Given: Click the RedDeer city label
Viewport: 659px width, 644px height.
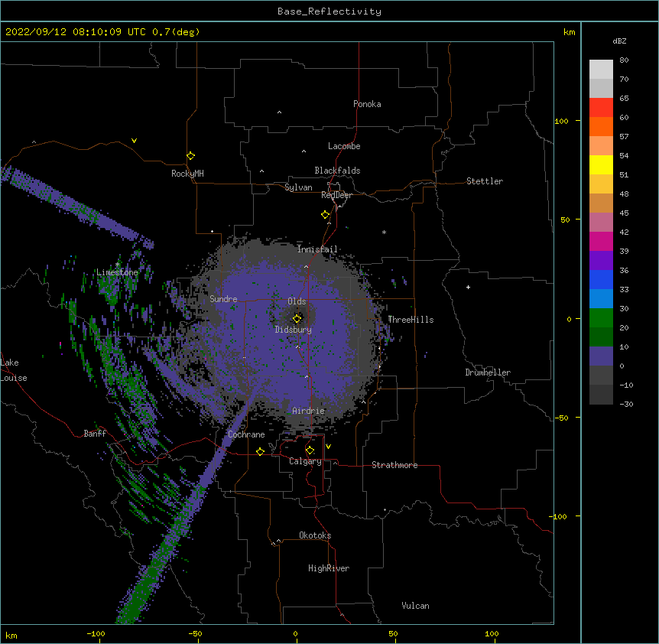Looking at the screenshot, I should (x=336, y=195).
